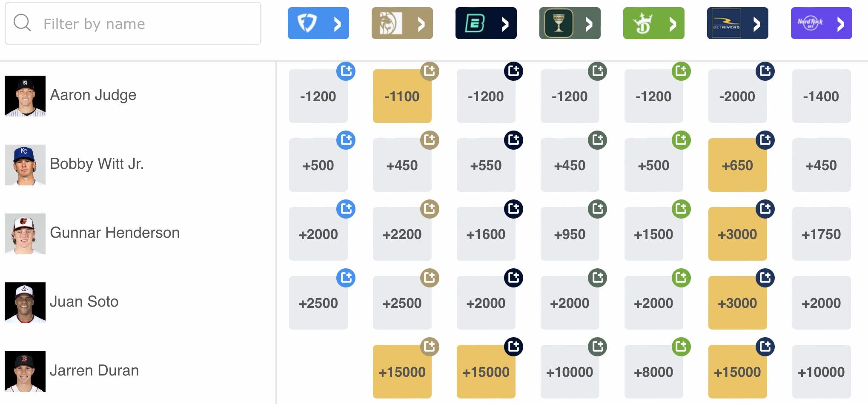The width and height of the screenshot is (868, 404).
Task: Open Bobby Witt Jr. player name link
Action: click(97, 164)
